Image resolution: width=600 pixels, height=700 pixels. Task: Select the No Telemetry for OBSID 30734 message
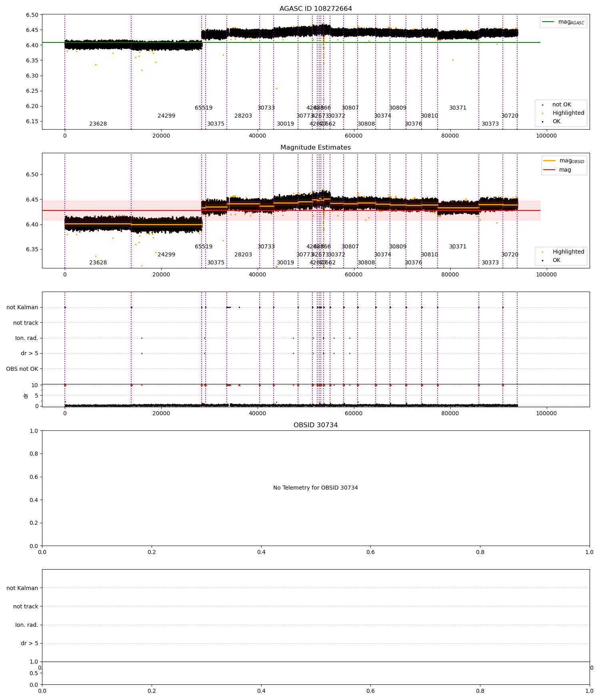[x=316, y=488]
